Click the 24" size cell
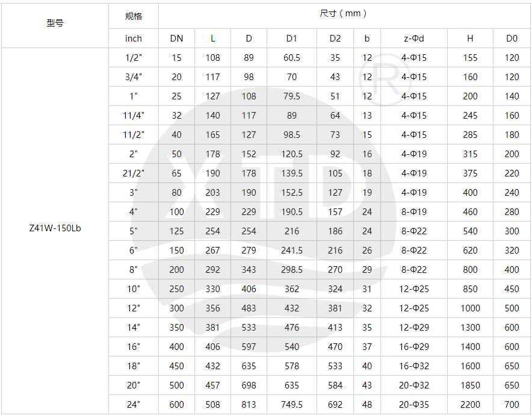This screenshot has height=418, width=532. tap(134, 405)
